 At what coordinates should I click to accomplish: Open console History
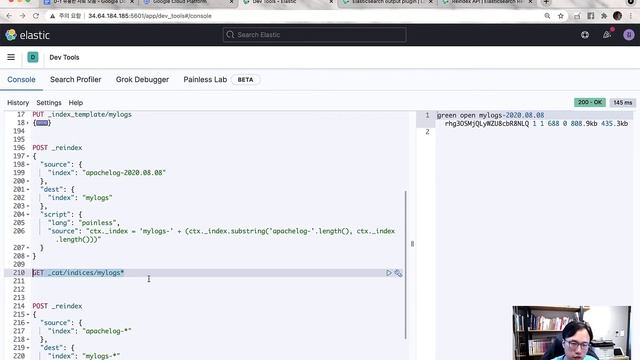click(18, 103)
